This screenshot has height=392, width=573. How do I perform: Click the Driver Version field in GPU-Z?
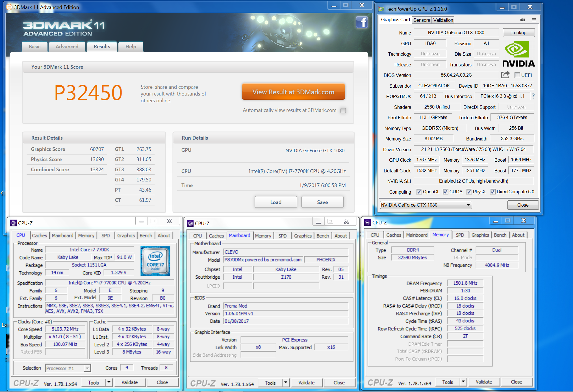click(474, 149)
